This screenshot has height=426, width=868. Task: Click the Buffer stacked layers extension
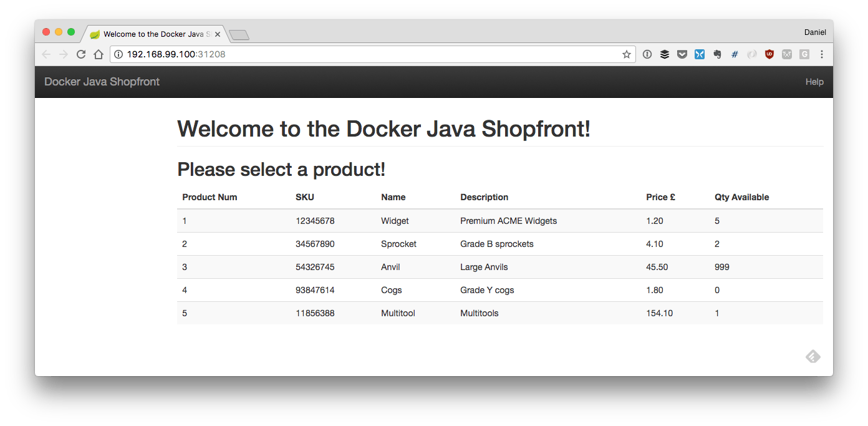pos(665,55)
